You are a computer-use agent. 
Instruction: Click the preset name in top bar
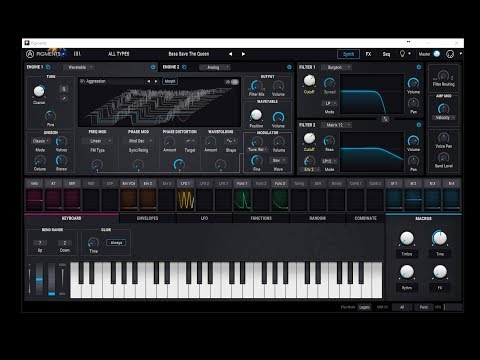[189, 54]
